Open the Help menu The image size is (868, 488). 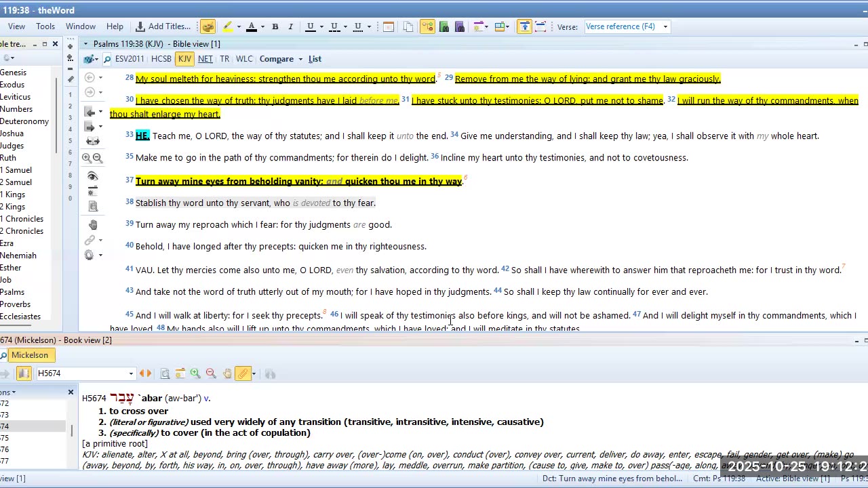tap(115, 26)
